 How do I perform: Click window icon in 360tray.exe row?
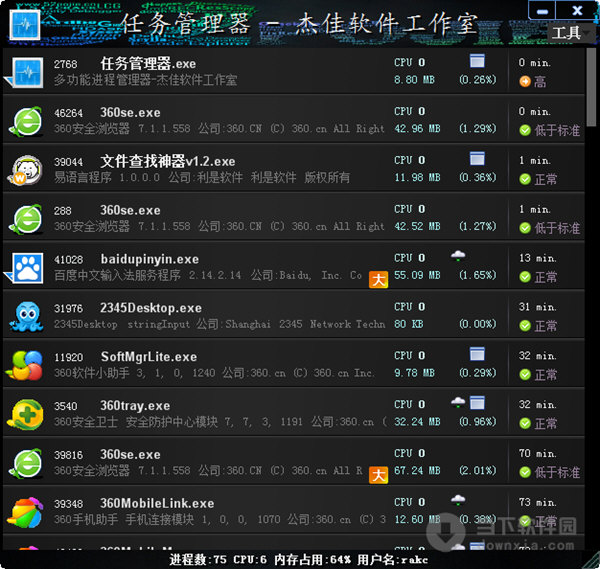coord(477,403)
